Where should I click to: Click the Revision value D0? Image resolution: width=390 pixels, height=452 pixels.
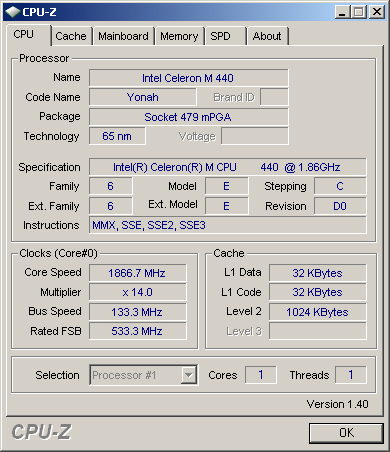point(340,206)
